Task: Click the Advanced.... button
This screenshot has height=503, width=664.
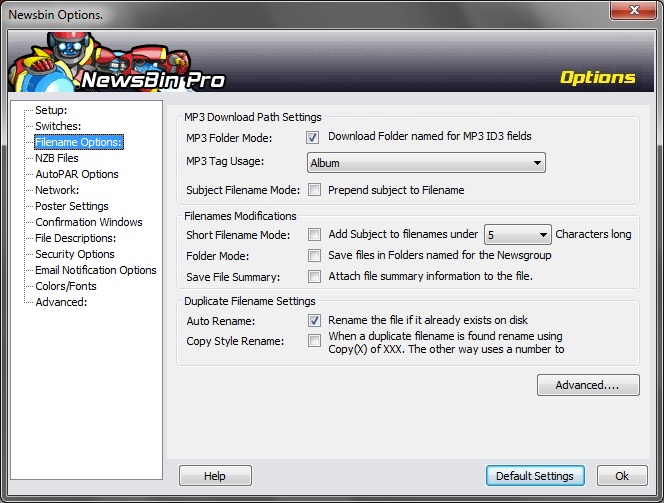Action: 588,385
